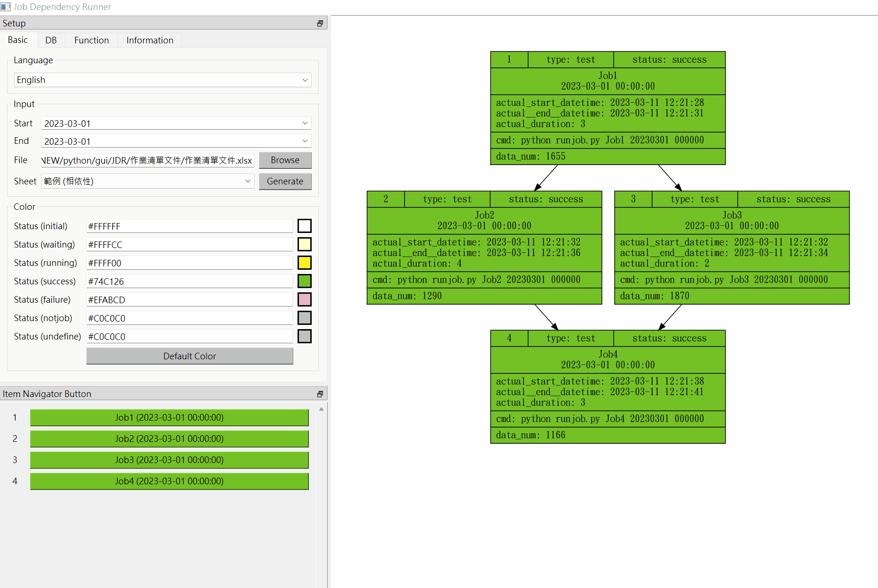The height and width of the screenshot is (588, 878).
Task: Click the Status (success) color swatch
Action: pyautogui.click(x=304, y=281)
